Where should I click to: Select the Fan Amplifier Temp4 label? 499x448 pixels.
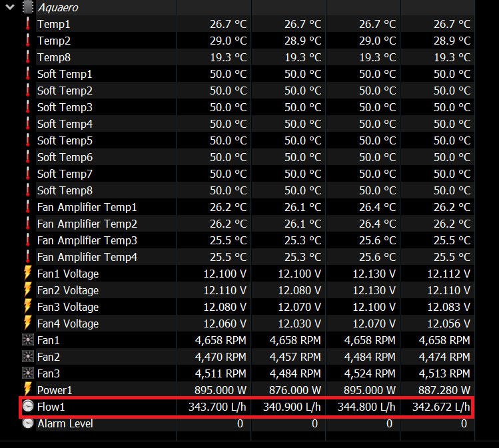87,256
